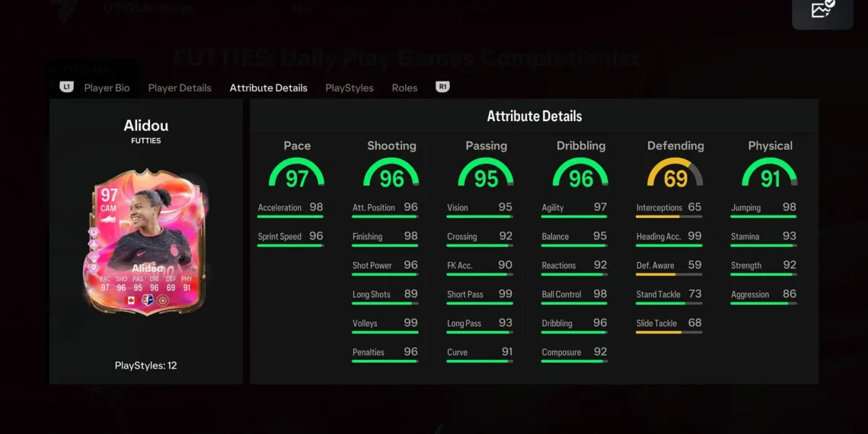Click the Shooting 96 gauge
868x434 pixels.
[x=391, y=174]
